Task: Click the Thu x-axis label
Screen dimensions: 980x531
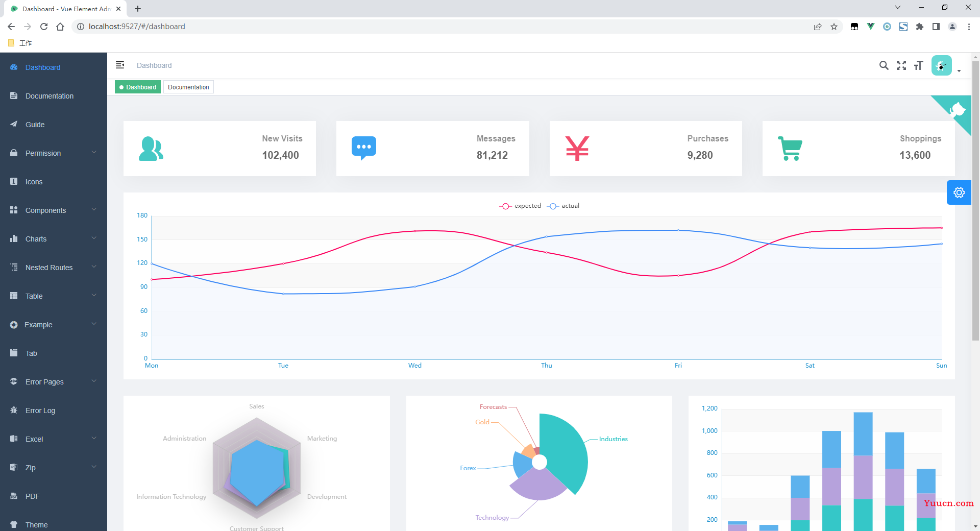Action: point(547,366)
